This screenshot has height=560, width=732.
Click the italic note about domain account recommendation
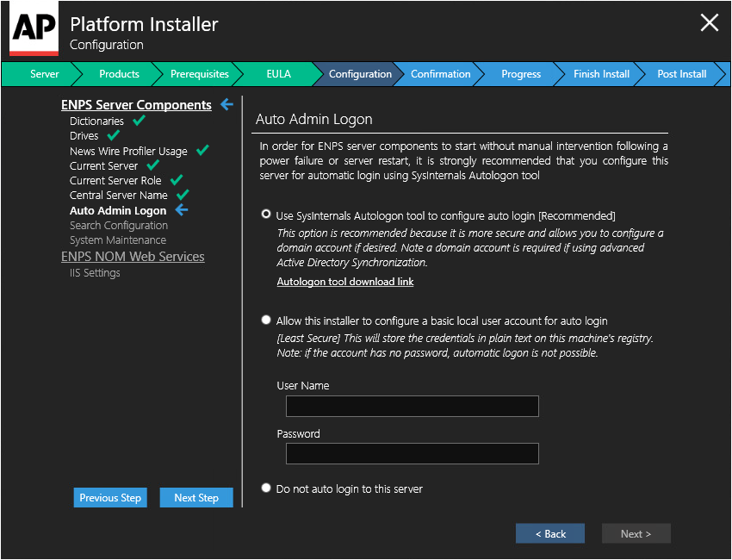click(x=470, y=247)
